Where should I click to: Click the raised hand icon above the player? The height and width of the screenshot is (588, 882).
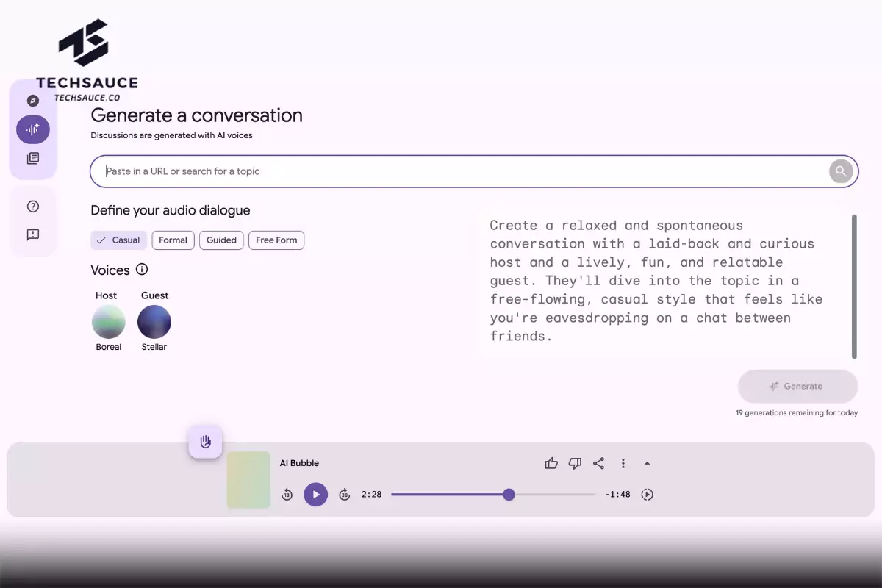[x=205, y=442]
